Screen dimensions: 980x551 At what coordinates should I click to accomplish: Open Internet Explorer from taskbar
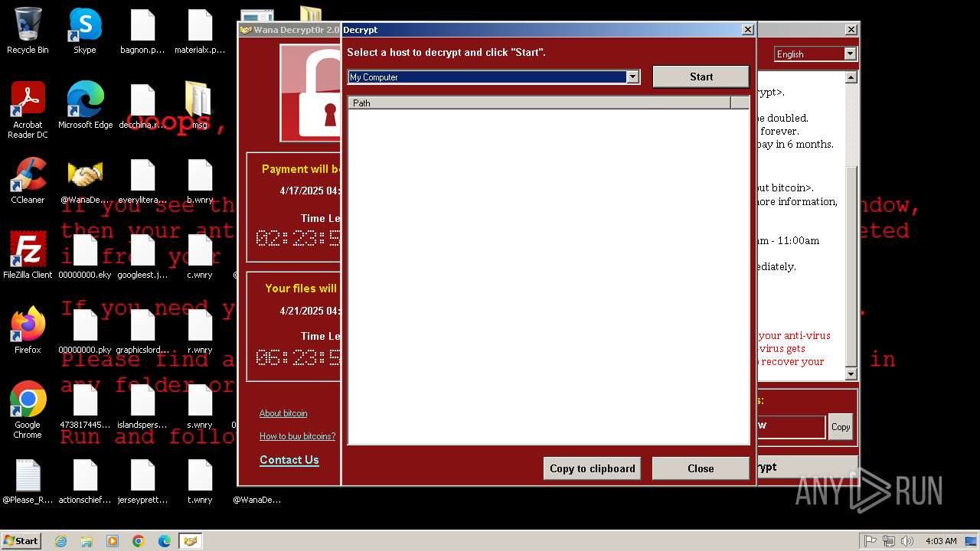tap(60, 541)
